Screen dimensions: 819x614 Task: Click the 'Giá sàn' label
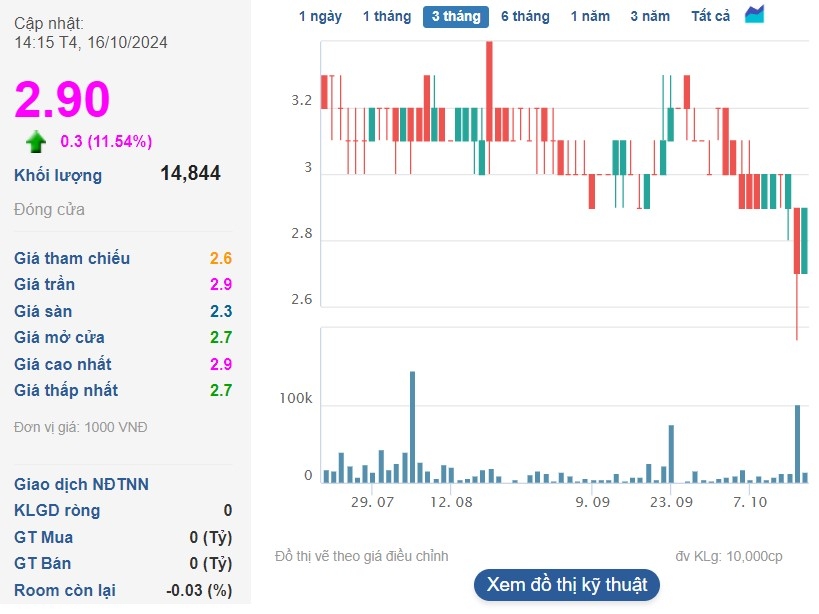pos(43,311)
